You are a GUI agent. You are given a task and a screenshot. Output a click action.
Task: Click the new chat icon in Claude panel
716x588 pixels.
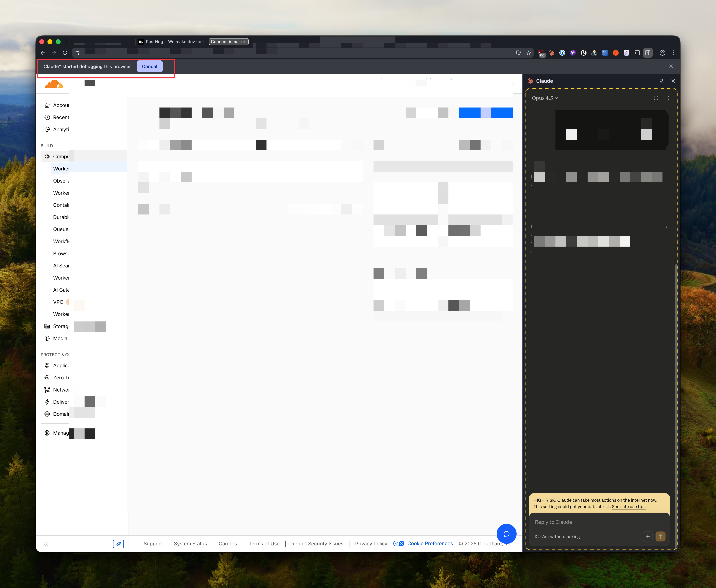[x=656, y=98]
